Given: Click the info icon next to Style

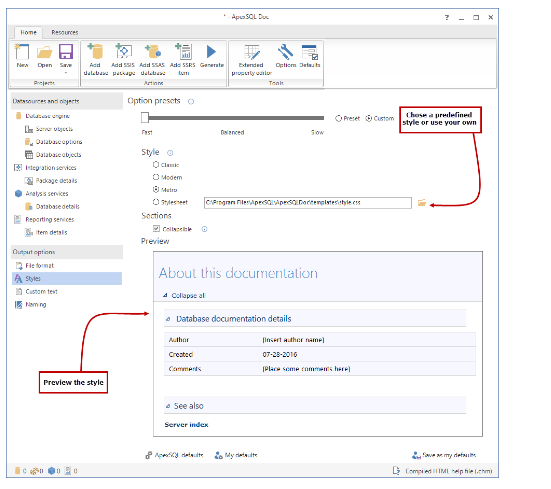Looking at the screenshot, I should point(170,153).
